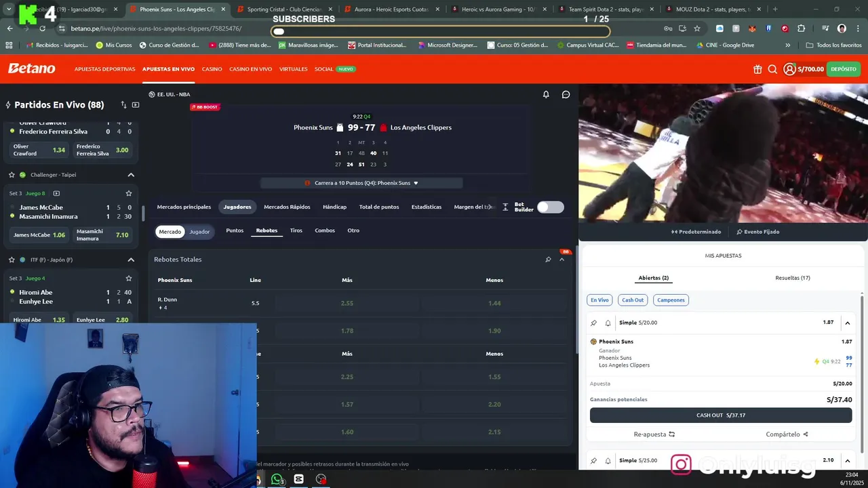Open Chrome media control icon
The height and width of the screenshot is (488, 868).
pyautogui.click(x=825, y=28)
